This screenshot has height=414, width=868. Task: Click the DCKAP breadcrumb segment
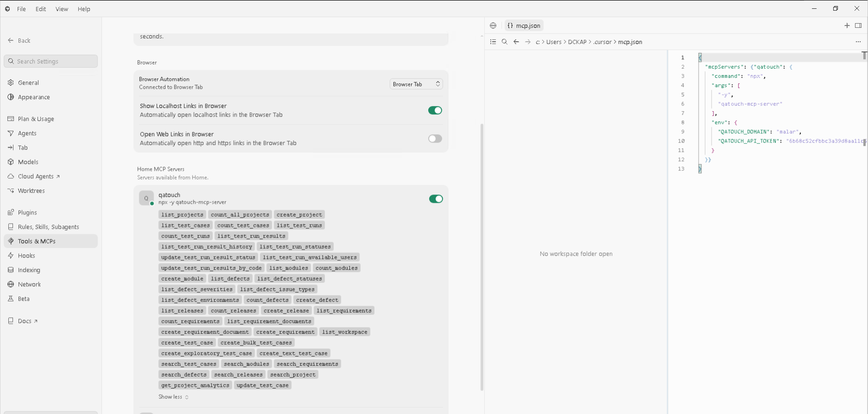(x=577, y=42)
